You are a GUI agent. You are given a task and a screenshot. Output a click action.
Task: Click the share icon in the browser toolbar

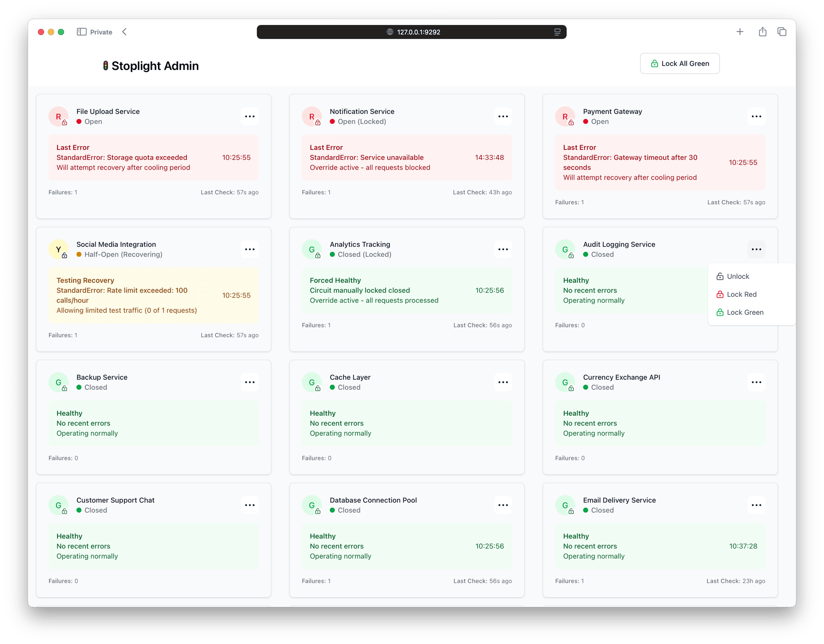click(x=762, y=31)
